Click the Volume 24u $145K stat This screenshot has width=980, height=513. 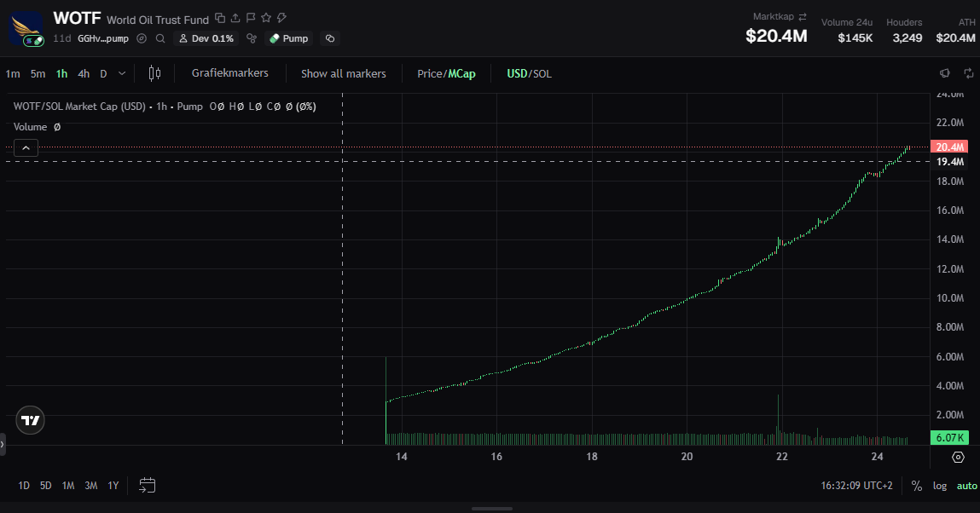[x=847, y=30]
